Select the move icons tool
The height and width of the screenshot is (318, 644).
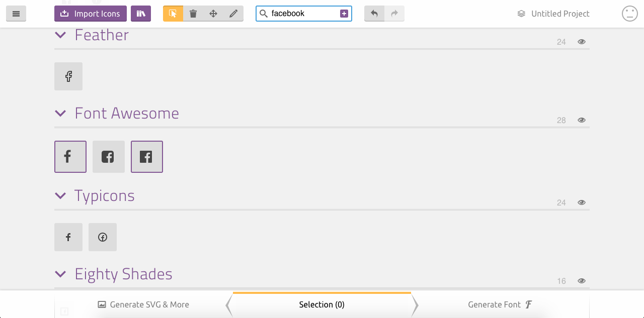tap(213, 14)
